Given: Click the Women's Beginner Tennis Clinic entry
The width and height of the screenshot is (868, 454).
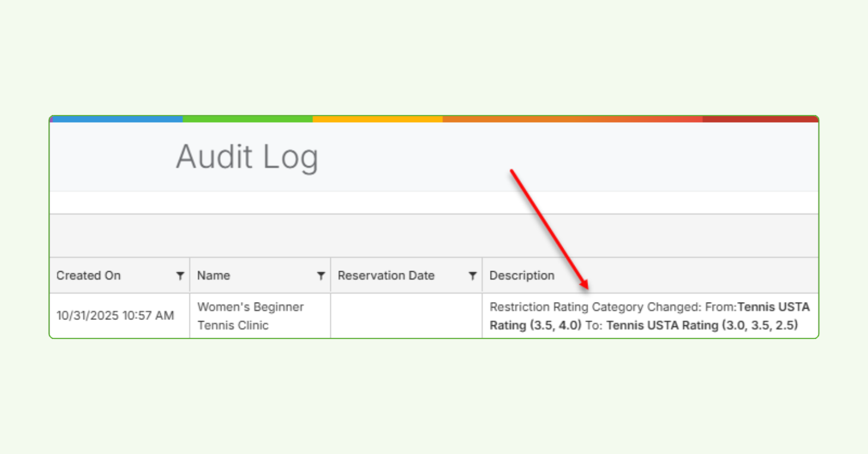Looking at the screenshot, I should click(251, 316).
